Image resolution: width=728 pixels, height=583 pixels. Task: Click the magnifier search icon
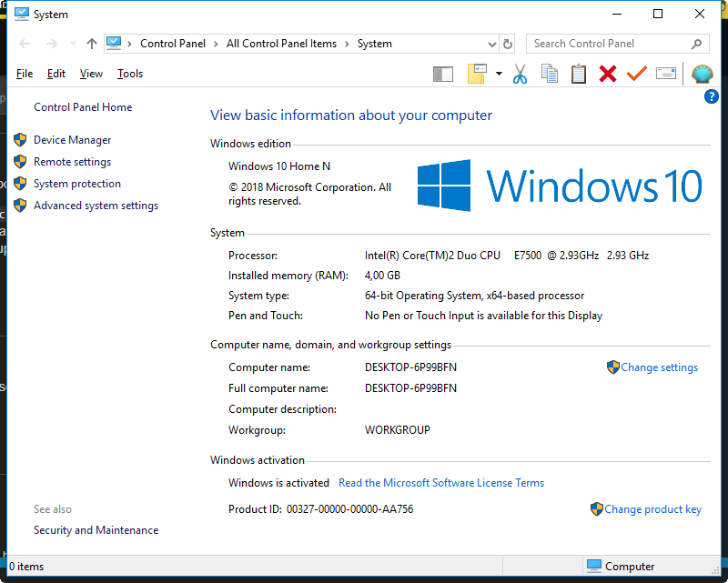(x=696, y=44)
